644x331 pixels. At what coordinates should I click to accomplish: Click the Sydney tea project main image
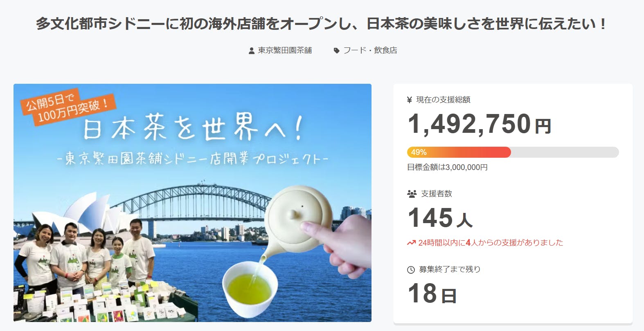point(192,203)
